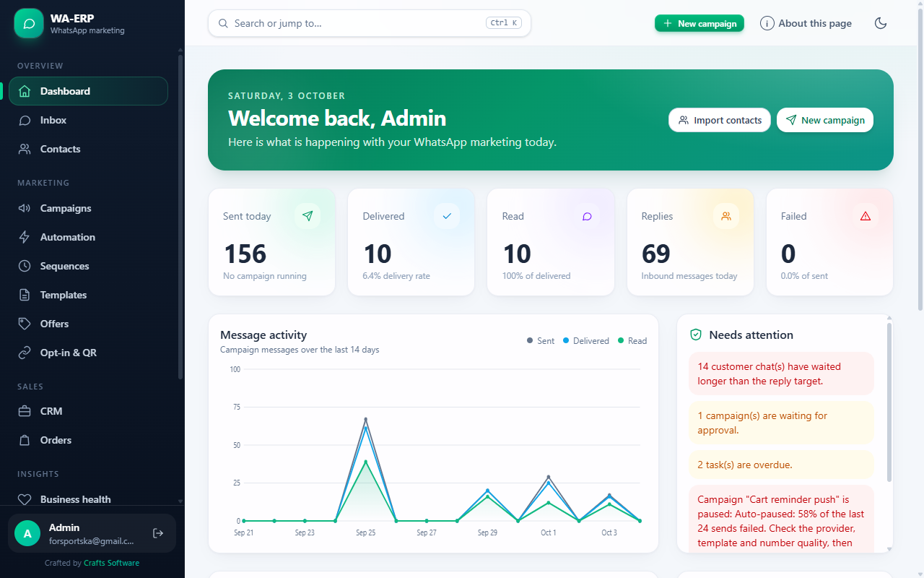Click the chat bubble icon on Read card

click(x=587, y=216)
